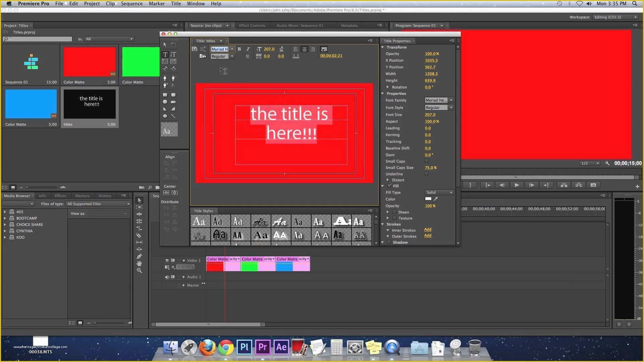Click the Selection tool in Title toolbar
Viewport: 644px width, 362px height.
tap(165, 44)
